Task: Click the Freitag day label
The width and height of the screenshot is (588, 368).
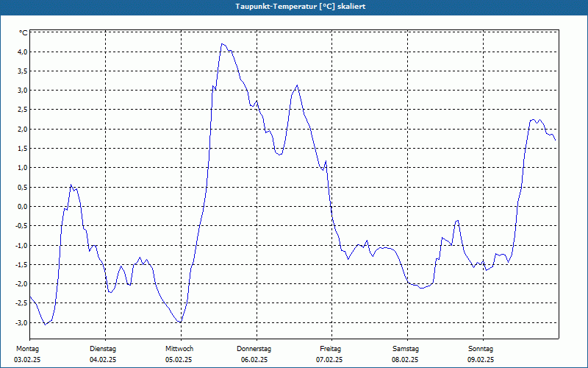Action: (330, 349)
